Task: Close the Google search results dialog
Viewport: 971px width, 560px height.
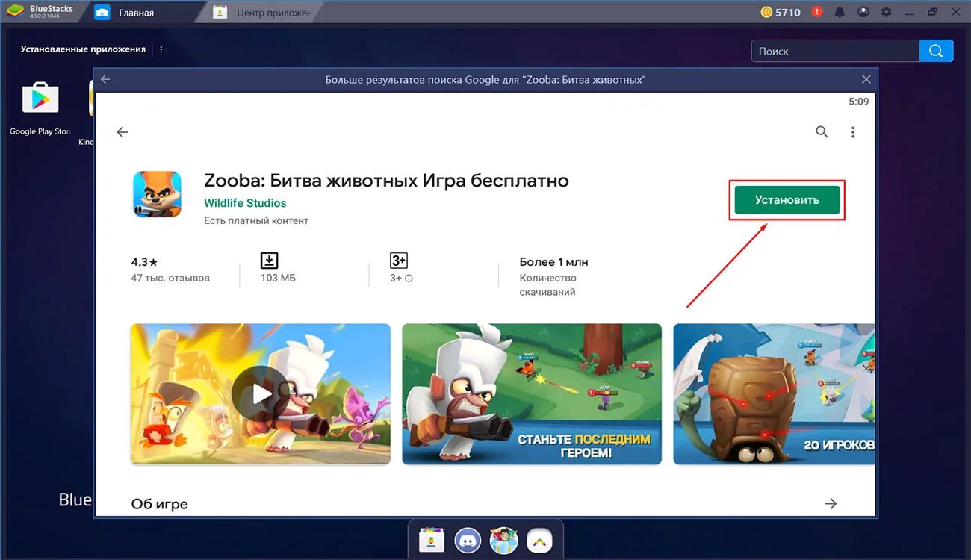Action: (x=866, y=79)
